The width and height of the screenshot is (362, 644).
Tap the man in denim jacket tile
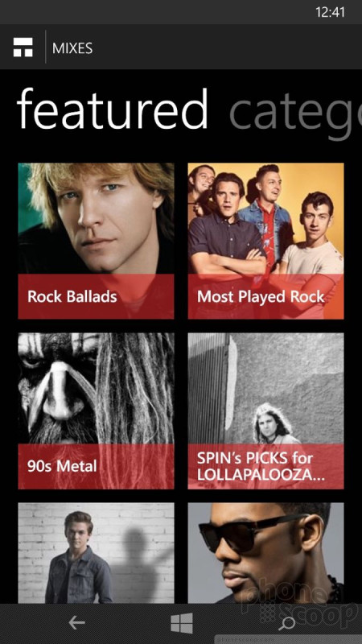pyautogui.click(x=96, y=553)
